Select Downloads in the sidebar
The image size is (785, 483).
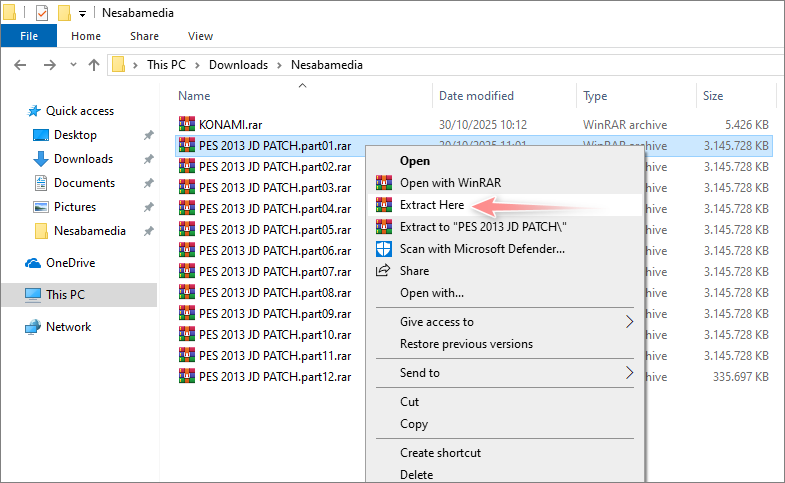(83, 159)
